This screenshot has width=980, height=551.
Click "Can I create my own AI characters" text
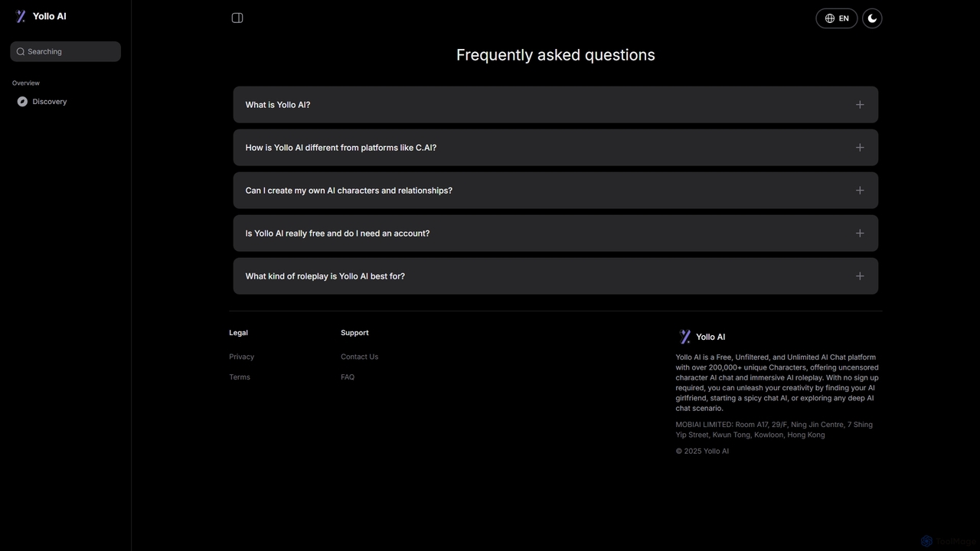pyautogui.click(x=349, y=191)
